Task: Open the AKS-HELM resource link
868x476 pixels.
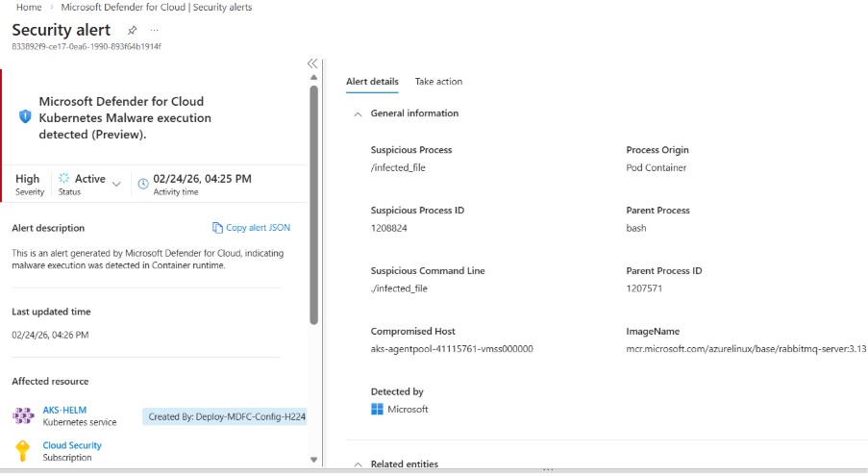Action: click(64, 410)
